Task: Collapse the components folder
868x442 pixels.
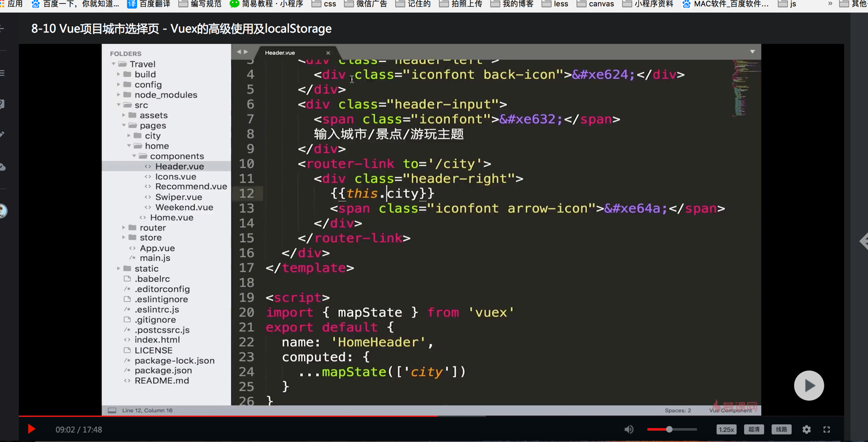Action: [134, 156]
